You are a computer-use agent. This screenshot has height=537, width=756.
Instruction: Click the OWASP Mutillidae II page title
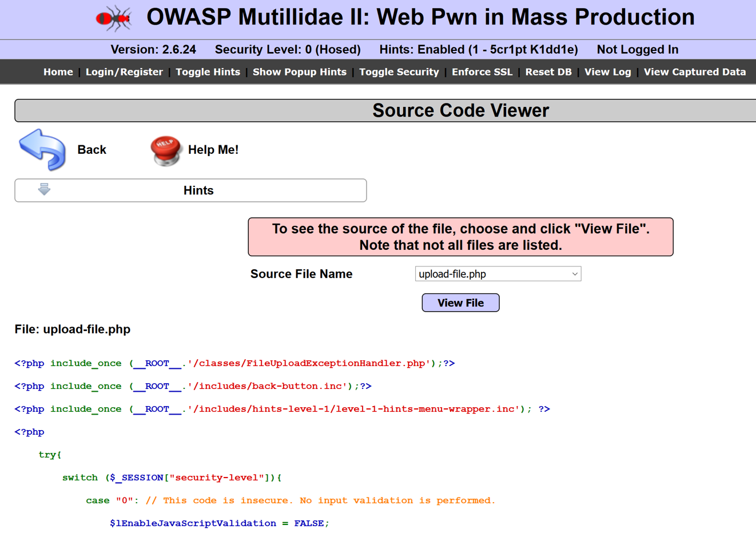click(x=420, y=17)
